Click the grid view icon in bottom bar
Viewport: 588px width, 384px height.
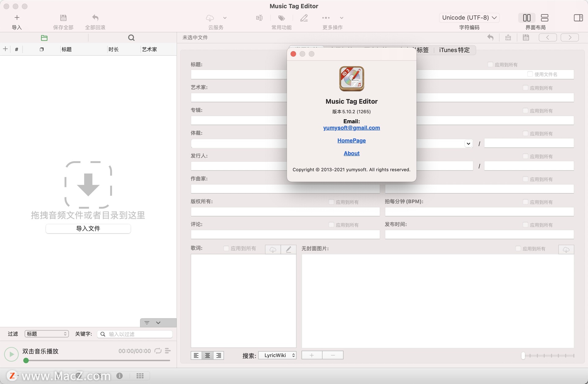tap(140, 375)
